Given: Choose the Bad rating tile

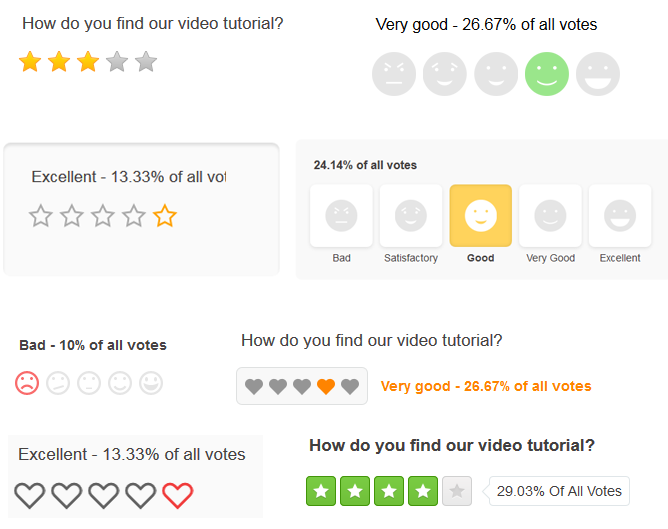Looking at the screenshot, I should 341,216.
